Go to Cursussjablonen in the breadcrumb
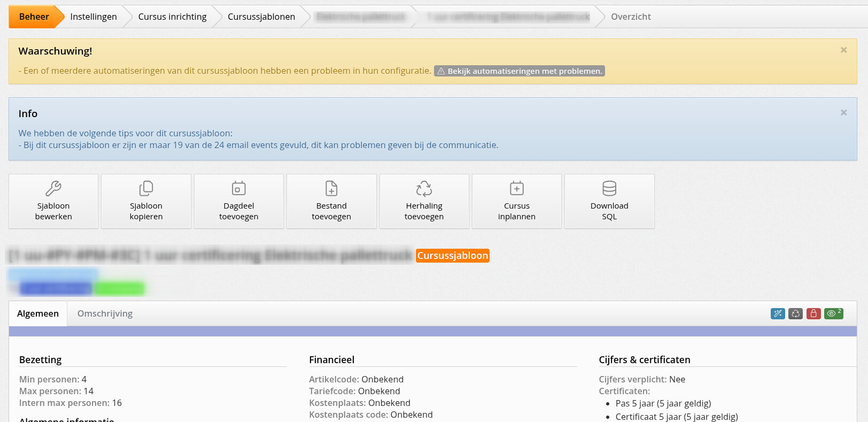 [261, 17]
